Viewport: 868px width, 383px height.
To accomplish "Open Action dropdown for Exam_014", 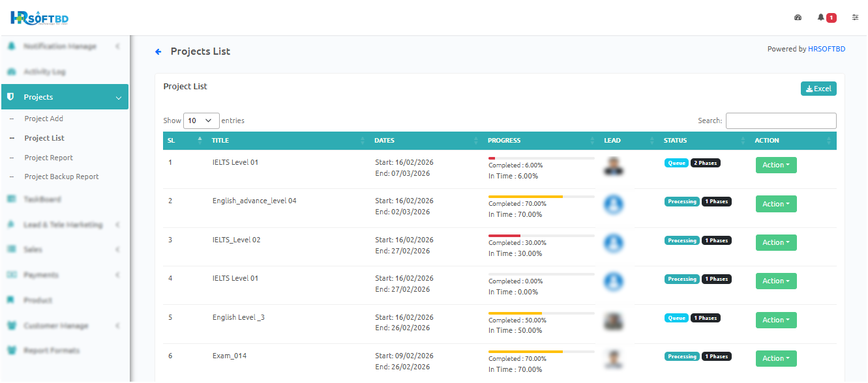I will point(775,358).
